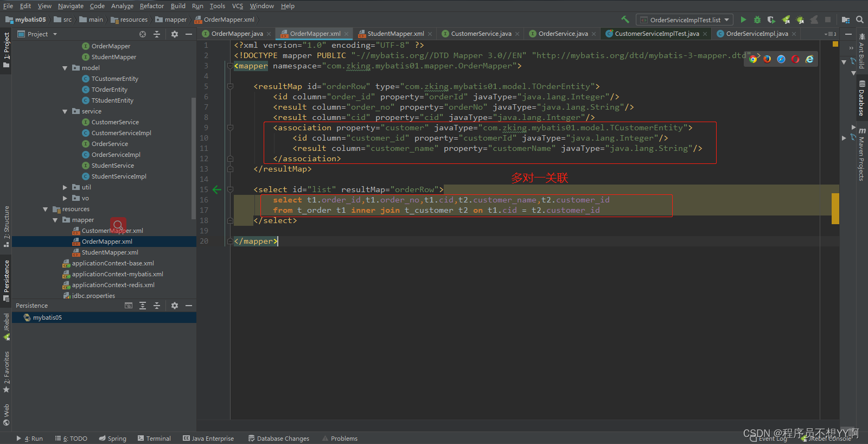Open the Problems tool window
This screenshot has height=444, width=868.
pos(340,438)
